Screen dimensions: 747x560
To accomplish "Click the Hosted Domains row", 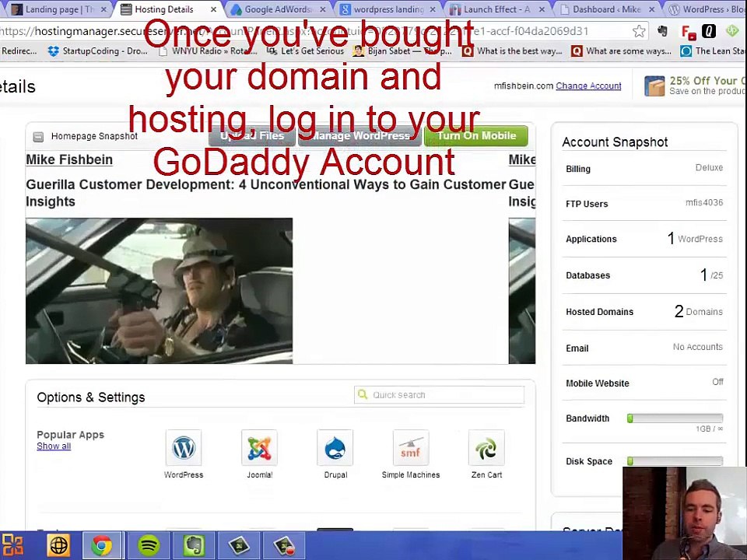I will point(644,312).
